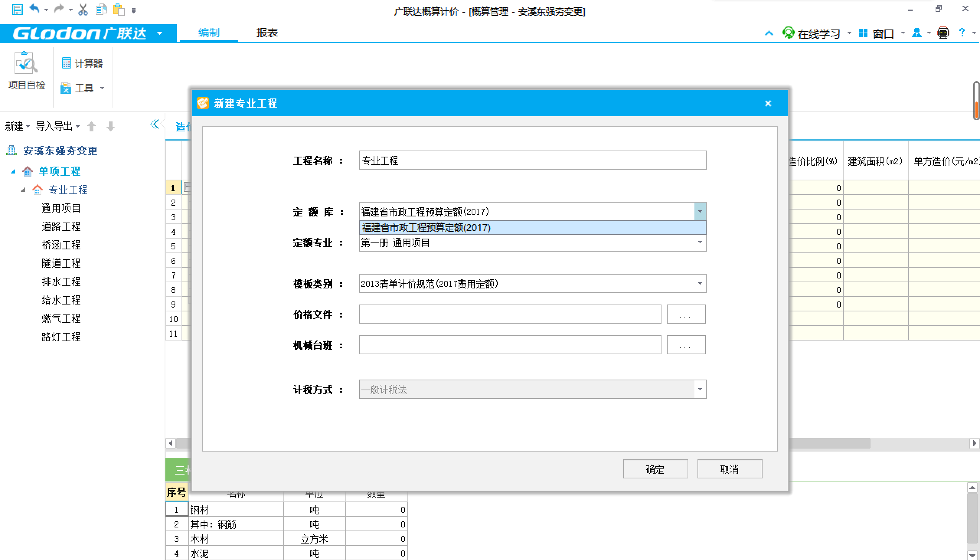
Task: Click the 机械台班 input field
Action: (510, 345)
